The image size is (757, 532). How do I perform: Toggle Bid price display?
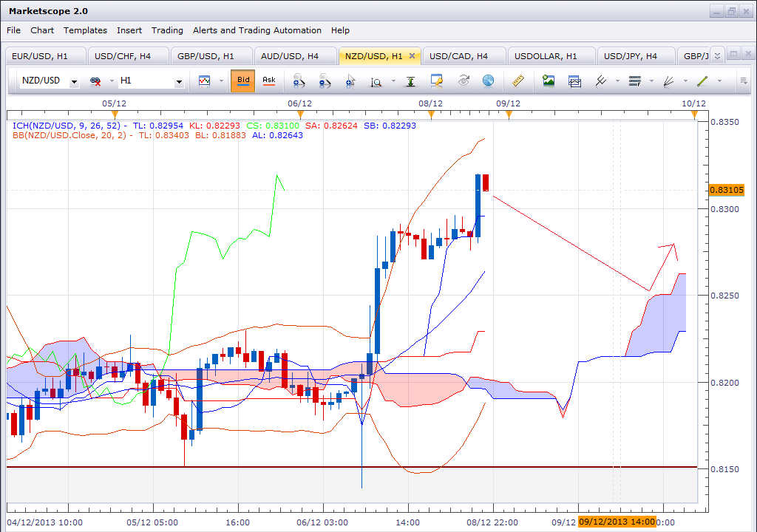pos(243,81)
